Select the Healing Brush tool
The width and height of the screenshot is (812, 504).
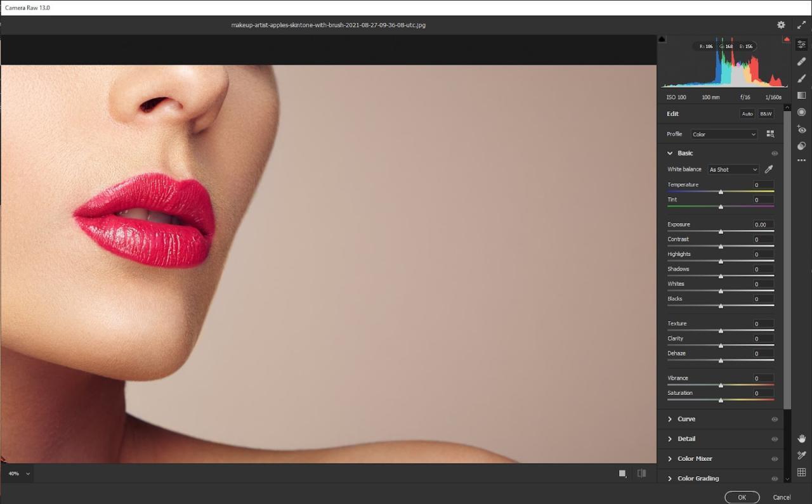[801, 61]
